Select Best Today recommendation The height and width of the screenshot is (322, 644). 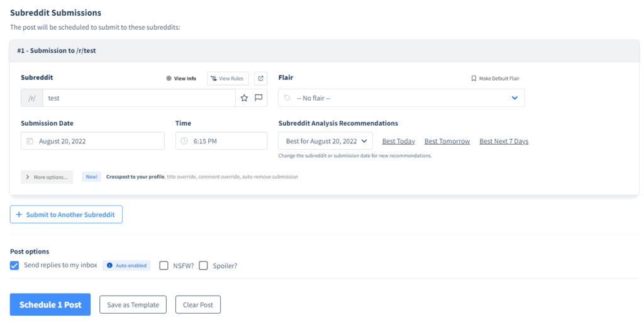click(x=398, y=142)
